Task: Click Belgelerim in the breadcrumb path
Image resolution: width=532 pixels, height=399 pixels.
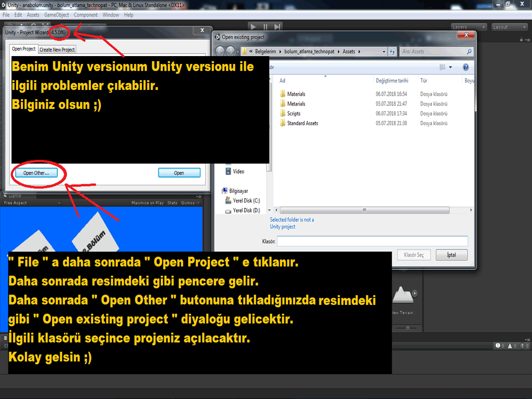Action: pyautogui.click(x=265, y=51)
